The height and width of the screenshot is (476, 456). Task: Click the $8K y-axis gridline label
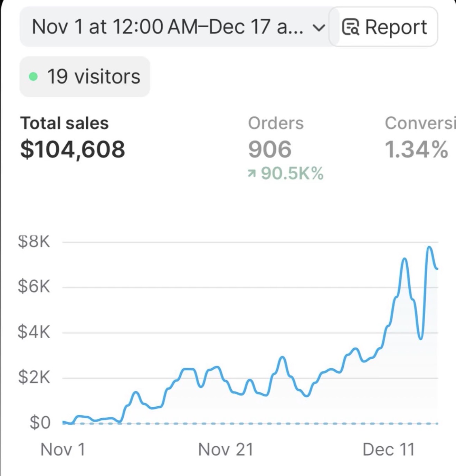click(34, 242)
